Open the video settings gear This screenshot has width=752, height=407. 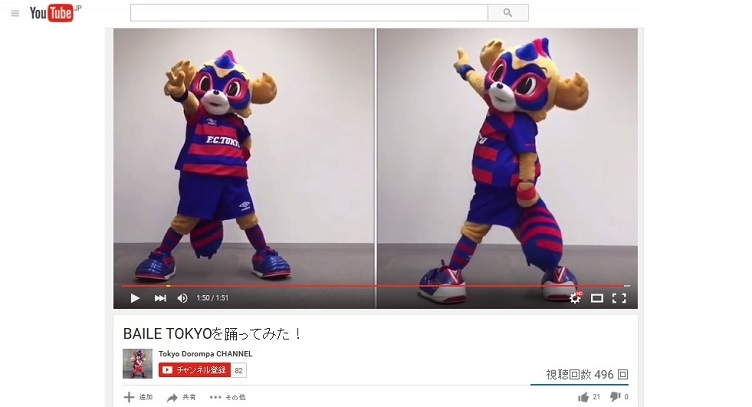[x=575, y=298]
